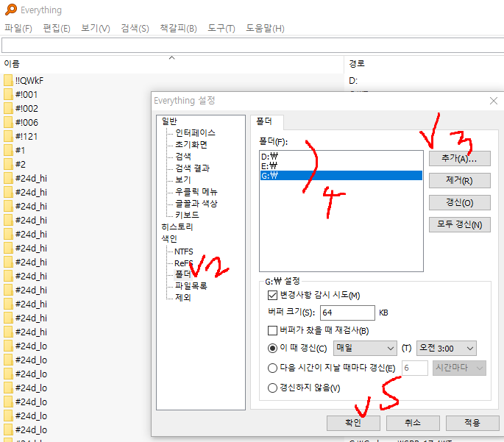Click 갱신(O) button

[x=460, y=202]
